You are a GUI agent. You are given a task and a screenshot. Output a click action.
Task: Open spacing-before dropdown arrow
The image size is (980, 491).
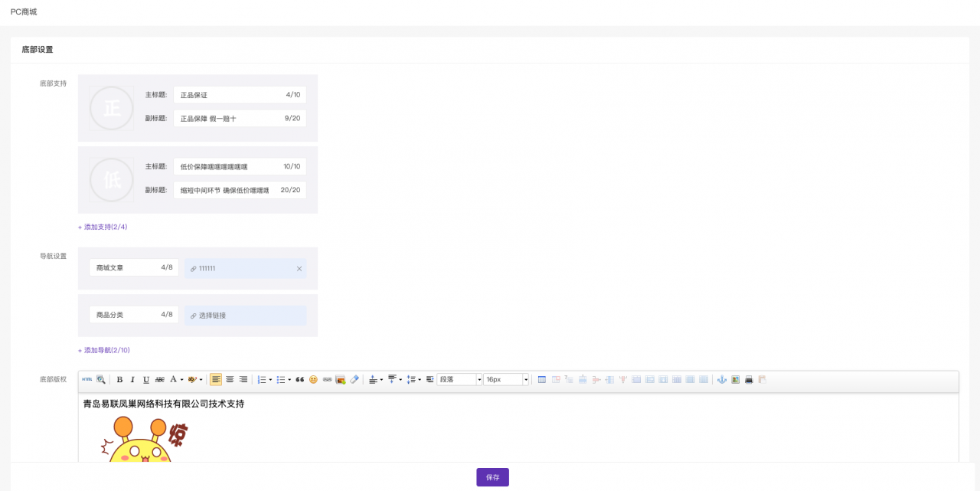click(x=382, y=379)
